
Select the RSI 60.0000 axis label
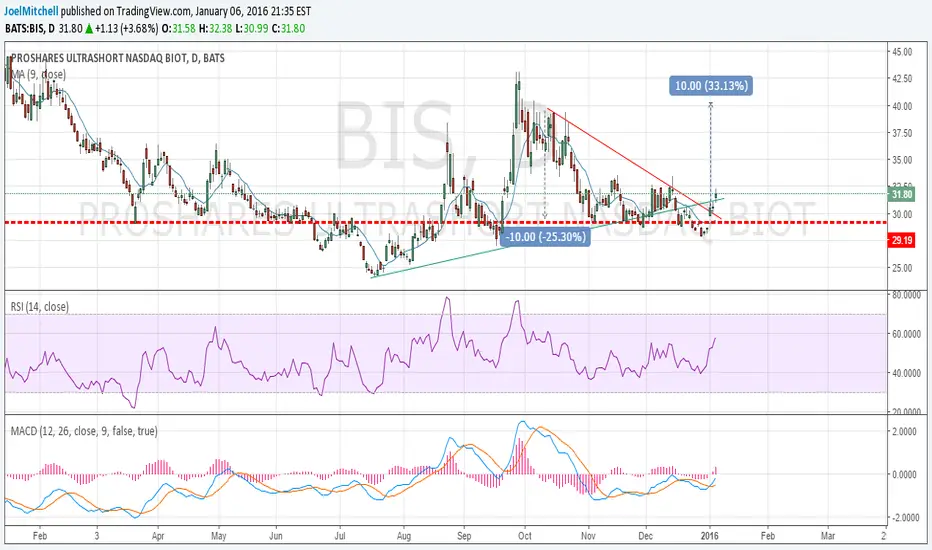906,334
